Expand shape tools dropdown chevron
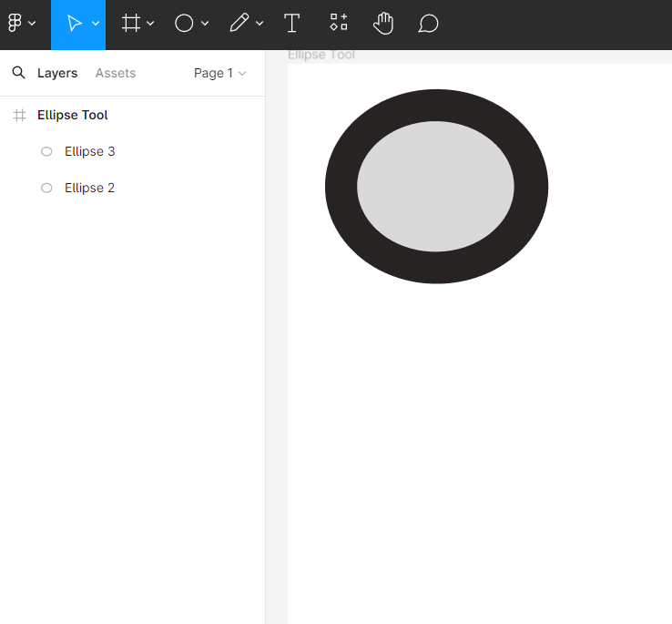The image size is (672, 624). (205, 24)
